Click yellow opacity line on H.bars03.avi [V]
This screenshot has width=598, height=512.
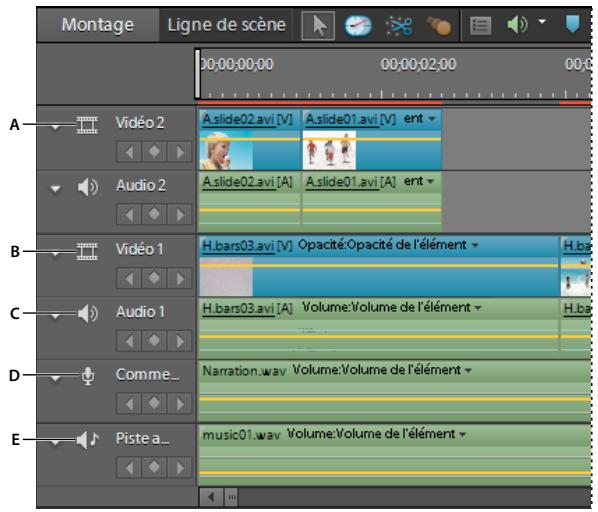tap(379, 266)
